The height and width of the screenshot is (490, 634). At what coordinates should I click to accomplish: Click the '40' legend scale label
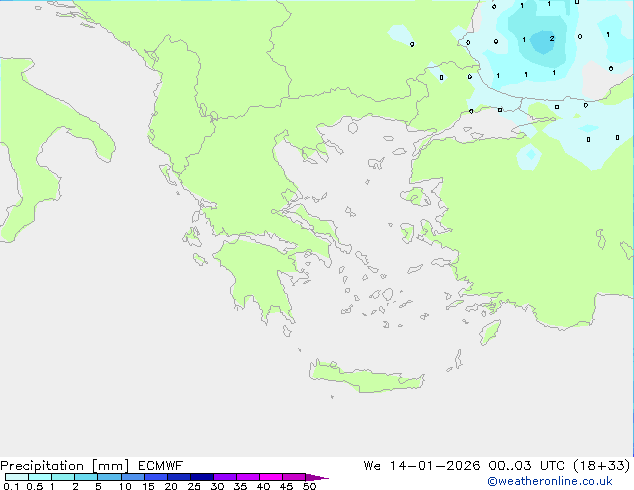click(263, 486)
